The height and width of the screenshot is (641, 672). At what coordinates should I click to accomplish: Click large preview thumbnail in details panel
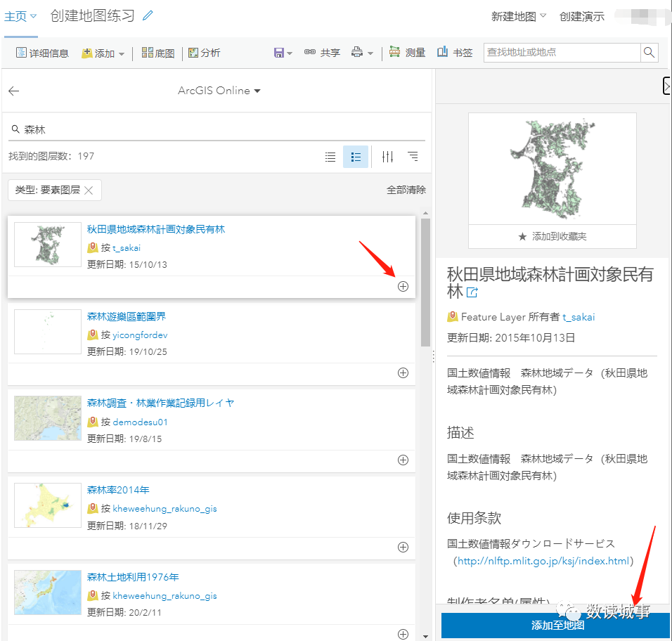[553, 169]
